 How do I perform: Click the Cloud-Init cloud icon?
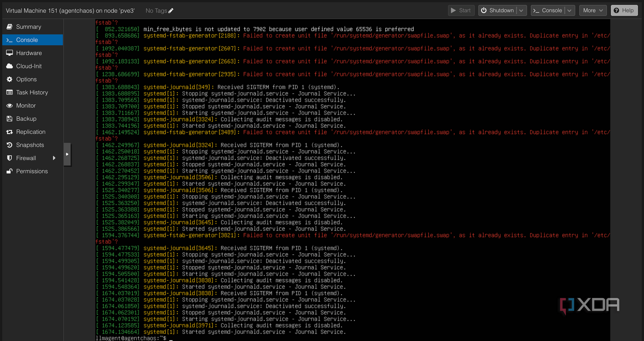tap(9, 66)
